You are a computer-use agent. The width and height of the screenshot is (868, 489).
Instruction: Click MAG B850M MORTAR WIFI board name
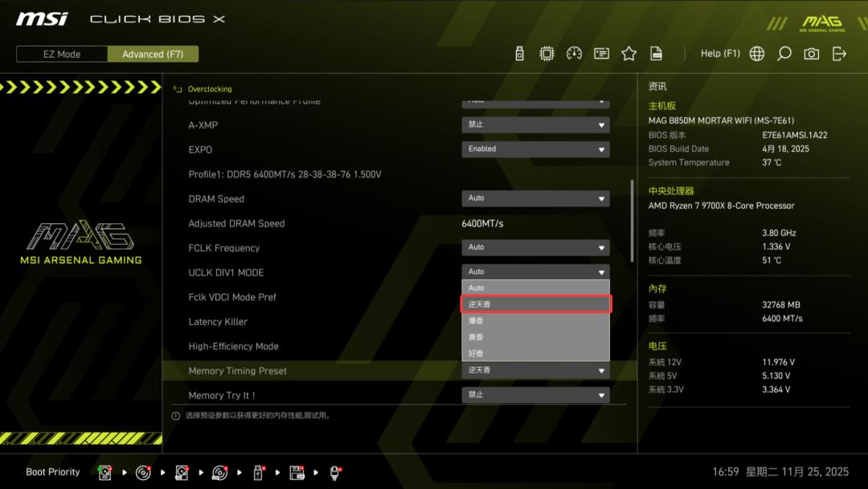[721, 120]
